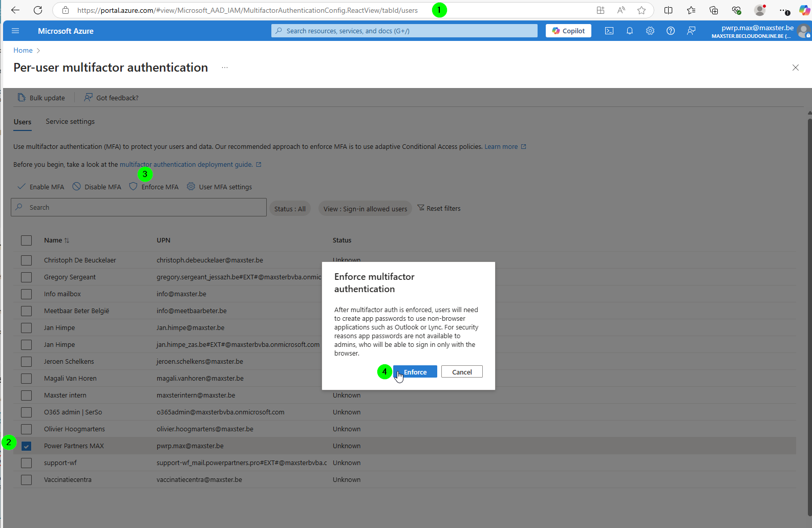Toggle the select-all header checkbox
This screenshot has height=528, width=812.
click(x=27, y=240)
